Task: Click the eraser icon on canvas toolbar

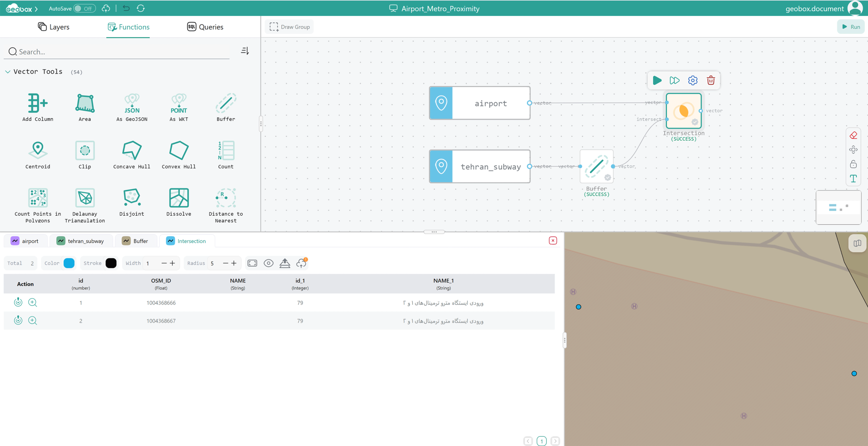Action: (853, 135)
